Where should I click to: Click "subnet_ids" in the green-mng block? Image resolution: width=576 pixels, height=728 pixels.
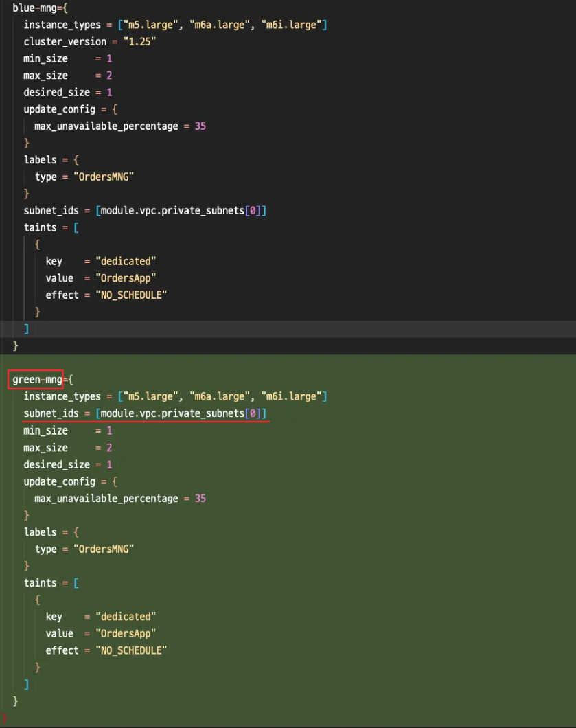click(51, 413)
